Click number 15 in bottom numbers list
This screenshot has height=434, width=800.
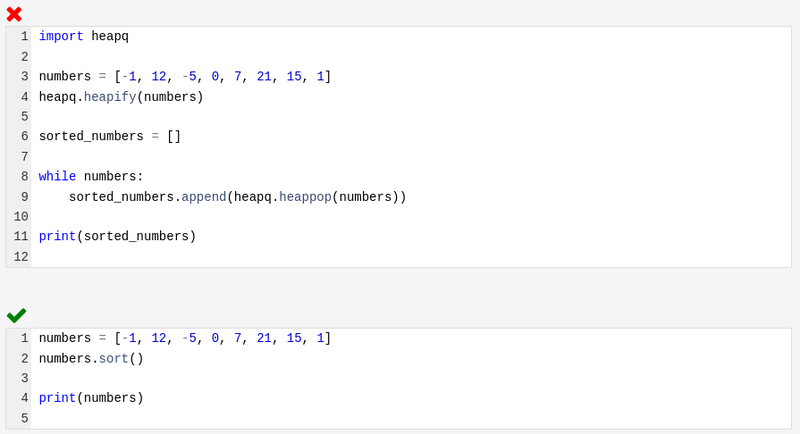pos(294,338)
